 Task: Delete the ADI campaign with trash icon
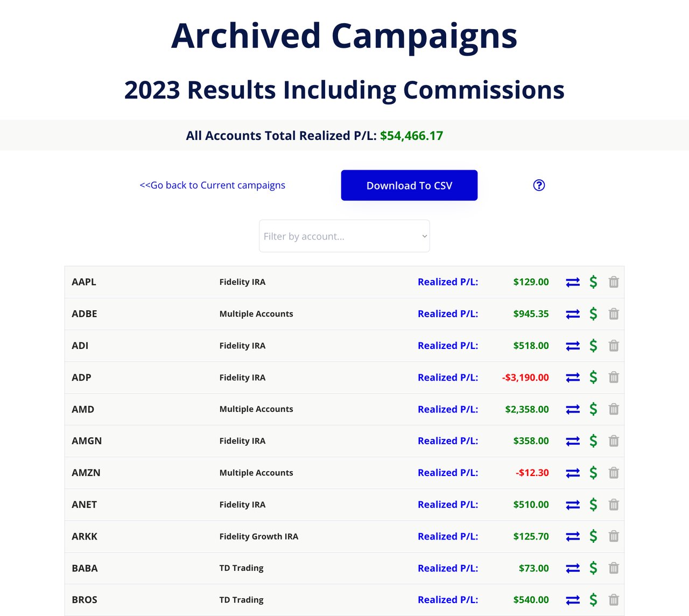pos(614,346)
